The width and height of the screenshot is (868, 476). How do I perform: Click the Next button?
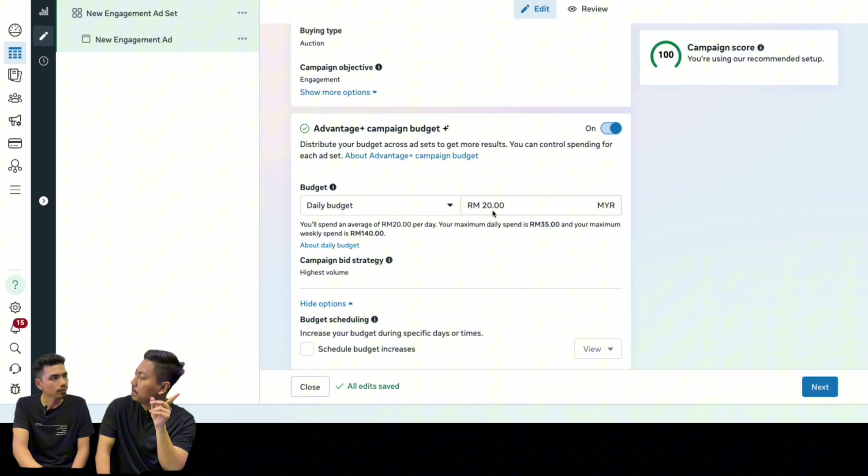(819, 387)
